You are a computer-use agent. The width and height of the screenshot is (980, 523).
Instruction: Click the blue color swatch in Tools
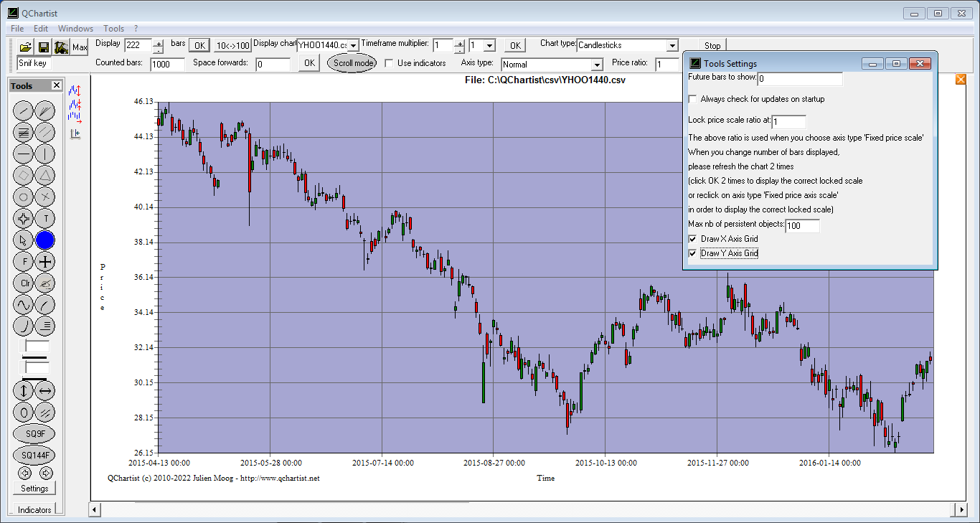pos(45,240)
